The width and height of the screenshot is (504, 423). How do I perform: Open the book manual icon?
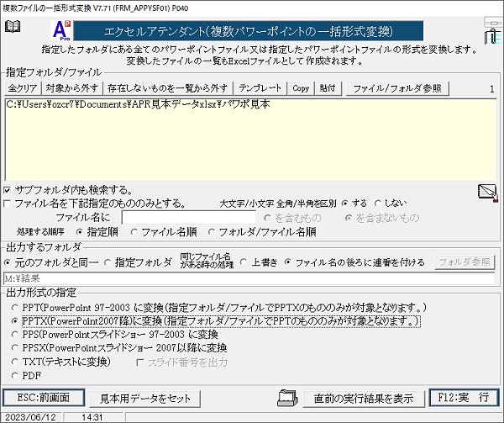coord(13,26)
